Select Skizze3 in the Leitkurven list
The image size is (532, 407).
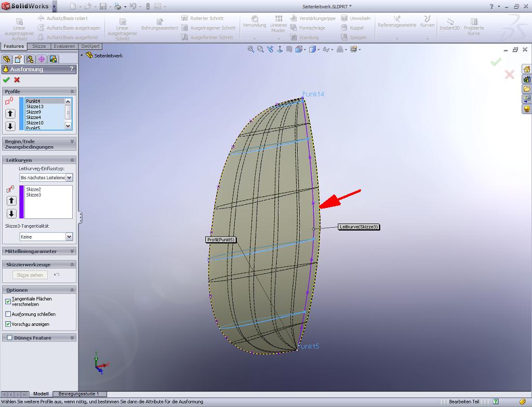(x=33, y=195)
